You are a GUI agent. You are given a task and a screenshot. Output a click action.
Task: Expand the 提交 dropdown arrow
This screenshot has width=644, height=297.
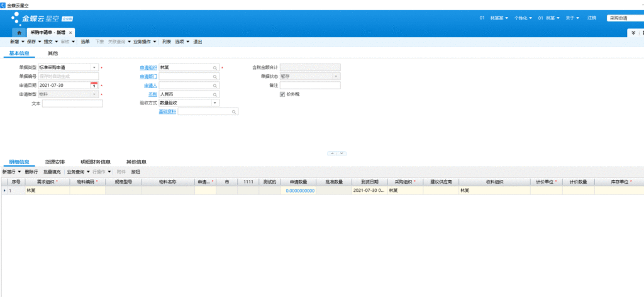click(x=56, y=42)
